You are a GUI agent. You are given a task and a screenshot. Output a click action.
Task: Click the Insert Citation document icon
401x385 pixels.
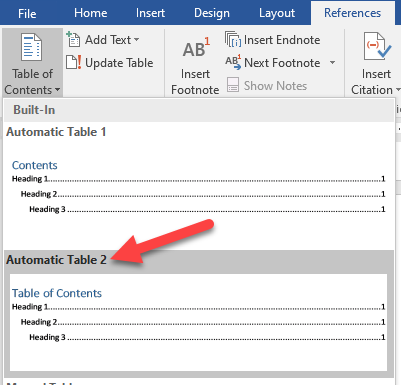[377, 46]
